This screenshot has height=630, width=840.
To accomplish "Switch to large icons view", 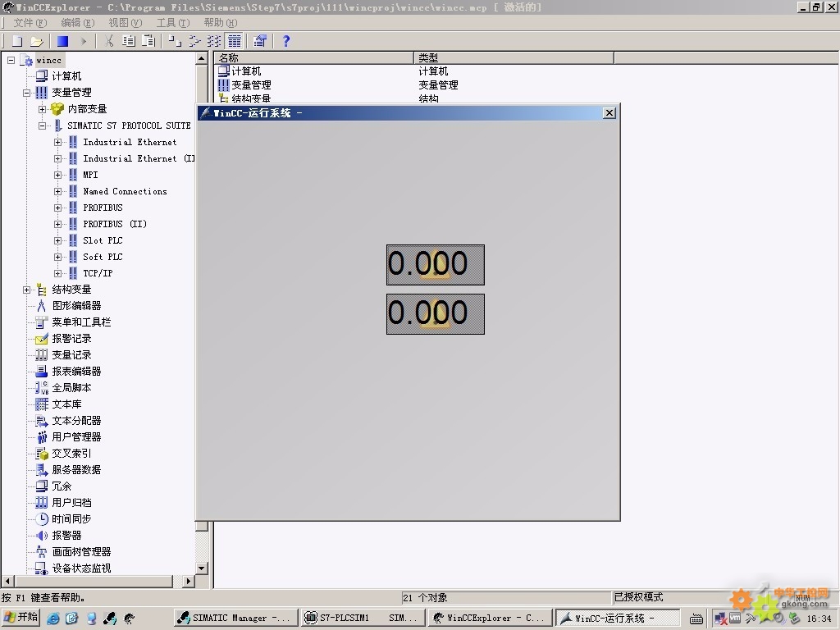I will (x=175, y=41).
